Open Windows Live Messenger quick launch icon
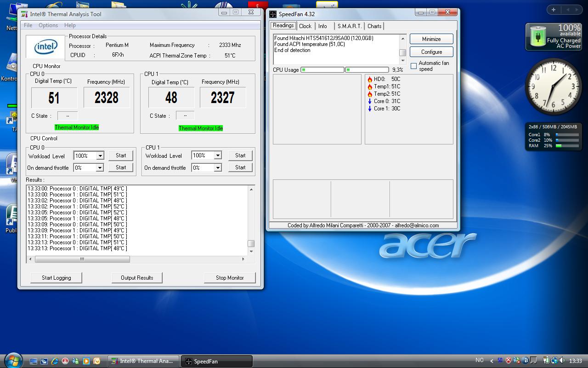This screenshot has height=368, width=588. pyautogui.click(x=76, y=361)
